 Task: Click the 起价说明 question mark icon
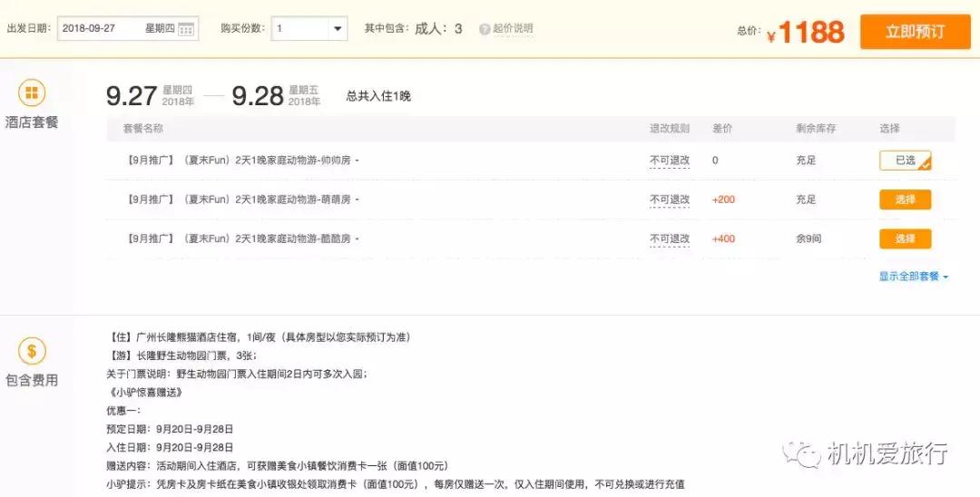(484, 29)
